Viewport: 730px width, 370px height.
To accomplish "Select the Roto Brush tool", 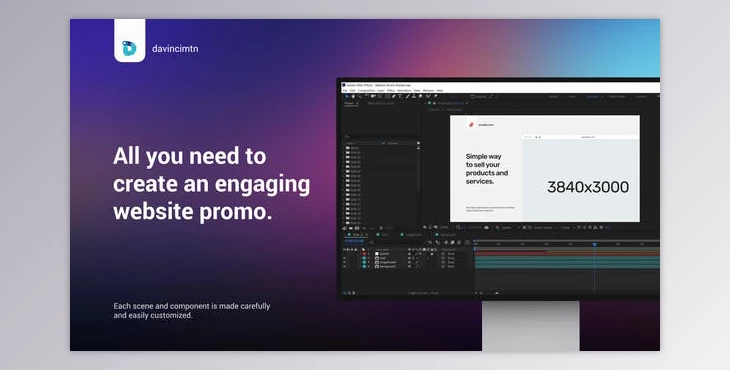I will click(427, 96).
